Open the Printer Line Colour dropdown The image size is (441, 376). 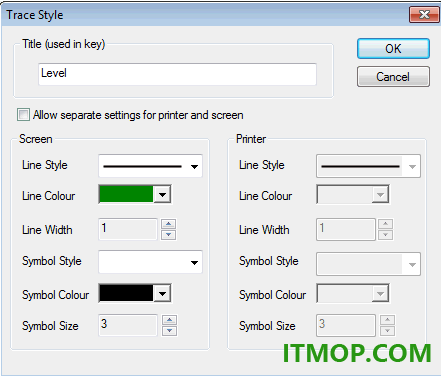click(353, 195)
